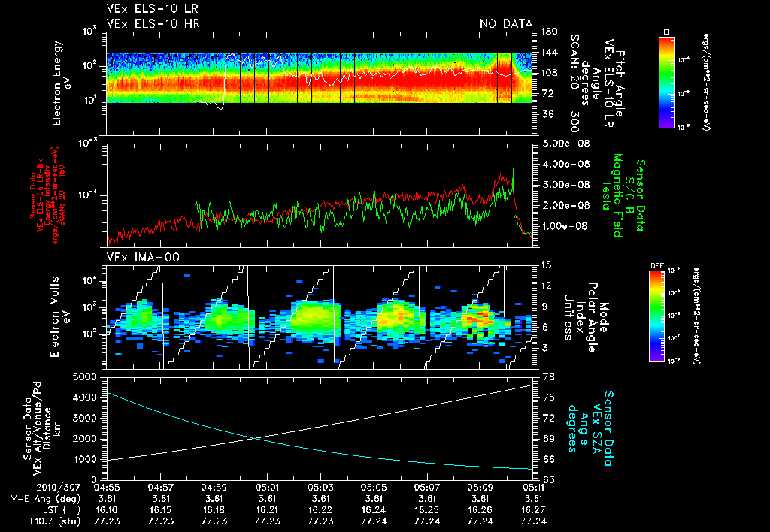The image size is (770, 532).
Task: Select the 'VEx ELS-10 HR' title
Action: point(153,23)
